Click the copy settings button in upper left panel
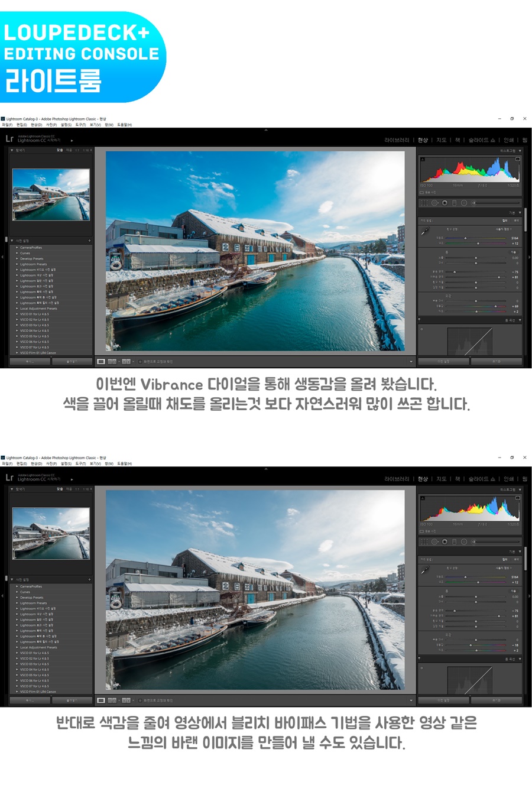The height and width of the screenshot is (798, 532). (30, 361)
